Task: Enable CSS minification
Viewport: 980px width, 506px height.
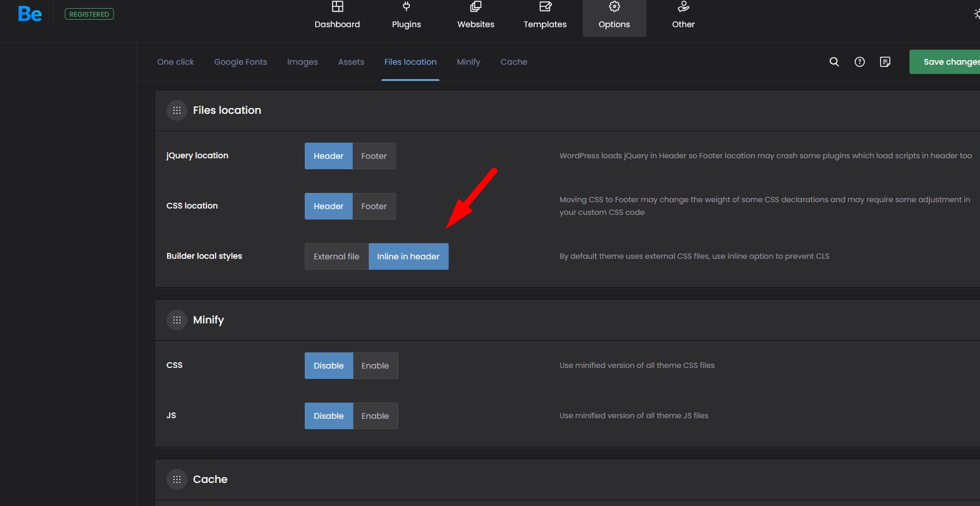Action: tap(375, 366)
